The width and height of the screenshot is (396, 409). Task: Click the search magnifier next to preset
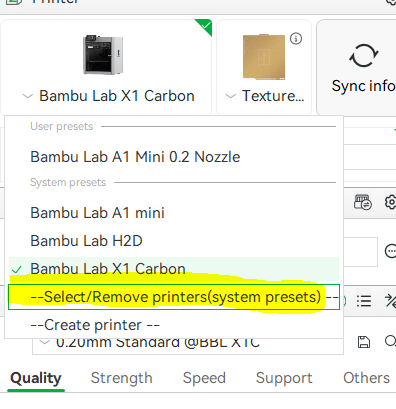pyautogui.click(x=390, y=341)
